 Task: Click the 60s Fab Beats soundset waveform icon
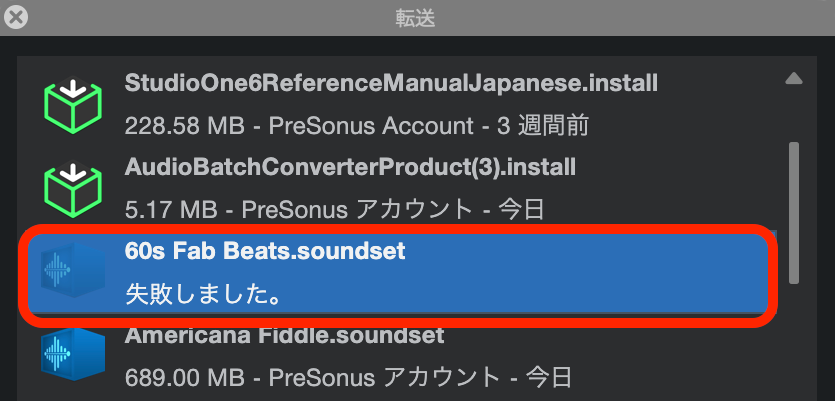[x=72, y=270]
